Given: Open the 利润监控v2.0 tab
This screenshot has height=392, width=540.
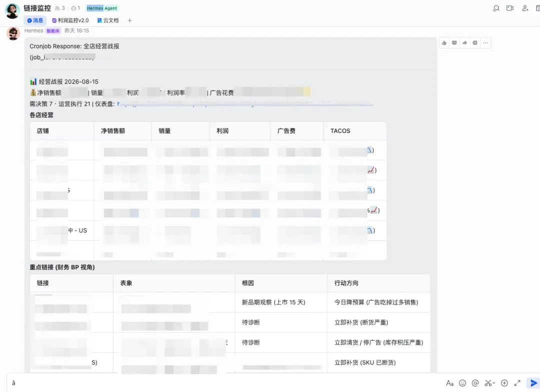Looking at the screenshot, I should (70, 20).
